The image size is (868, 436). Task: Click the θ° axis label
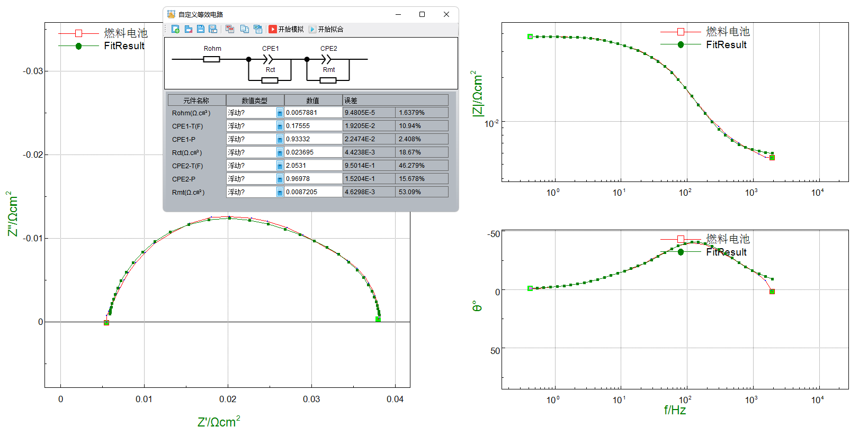coord(477,306)
